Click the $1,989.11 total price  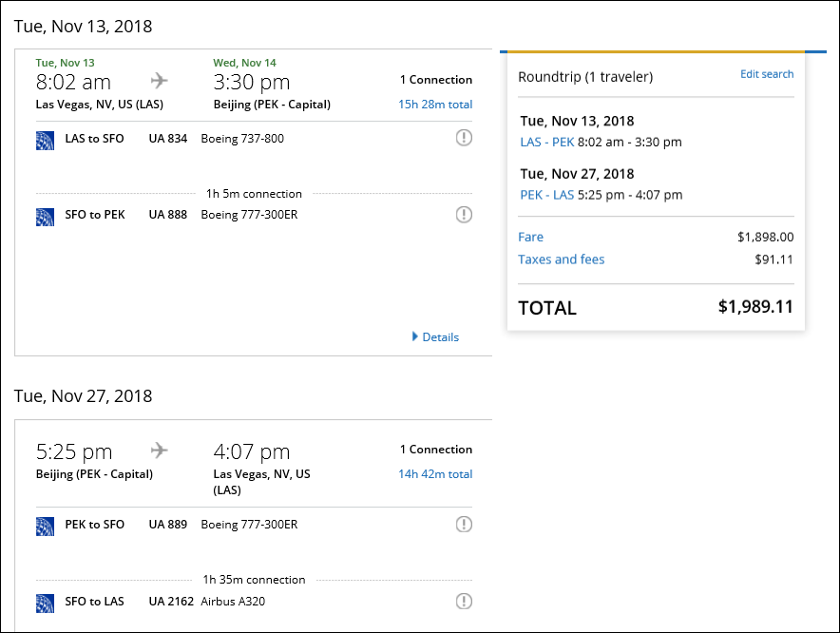click(x=755, y=307)
